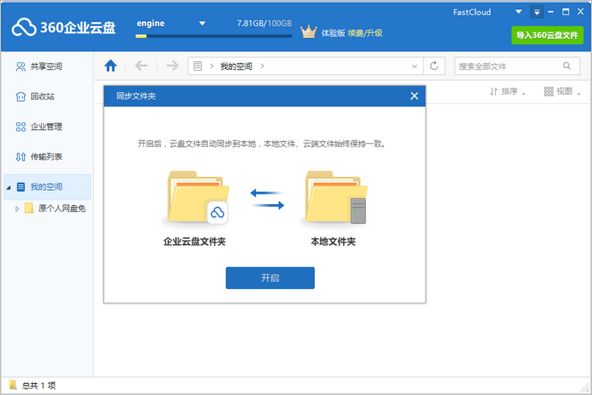The image size is (592, 395).
Task: Click the 共享空间 people icon
Action: [20, 66]
